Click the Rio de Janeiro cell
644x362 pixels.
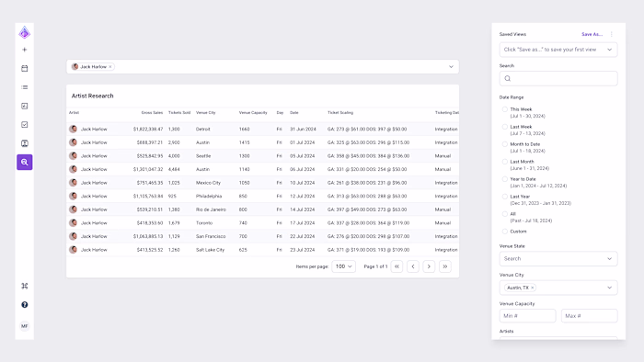coord(211,209)
